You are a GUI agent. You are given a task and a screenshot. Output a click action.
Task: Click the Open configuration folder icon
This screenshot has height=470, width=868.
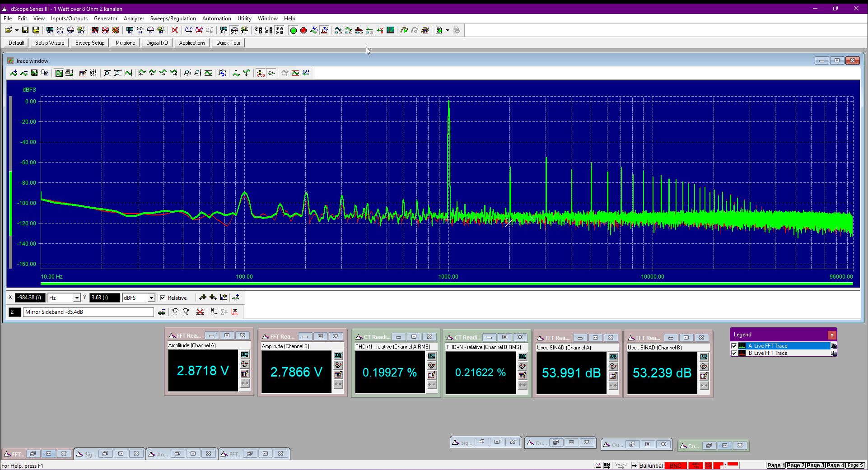[x=8, y=30]
